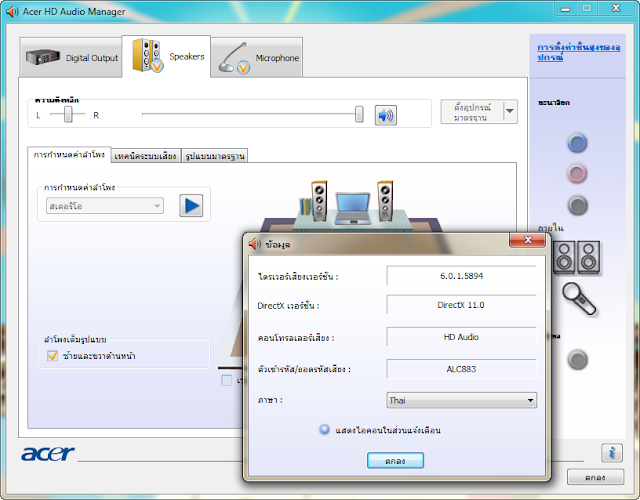Image resolution: width=640 pixels, height=500 pixels.
Task: Click ตกลง button in main Audio Manager window
Action: click(595, 477)
